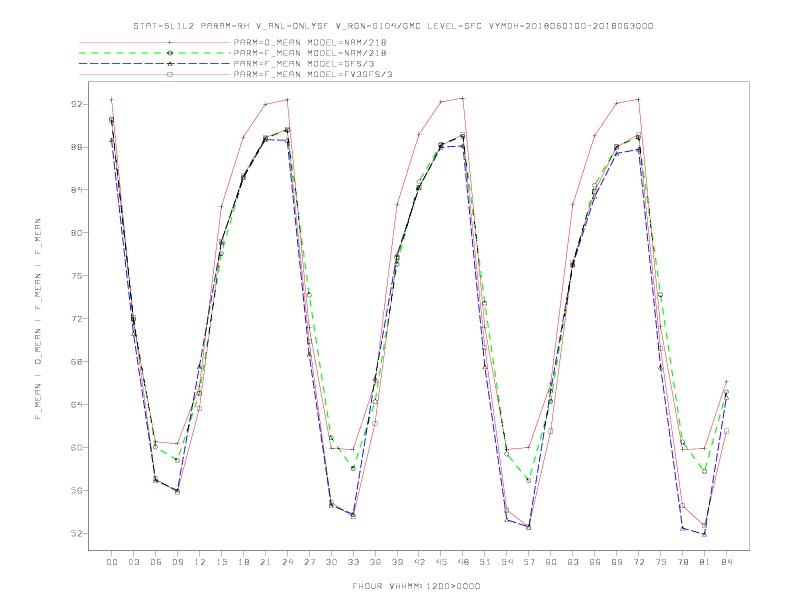
Task: Click x-axis forecast hour label 03
Action: 133,562
